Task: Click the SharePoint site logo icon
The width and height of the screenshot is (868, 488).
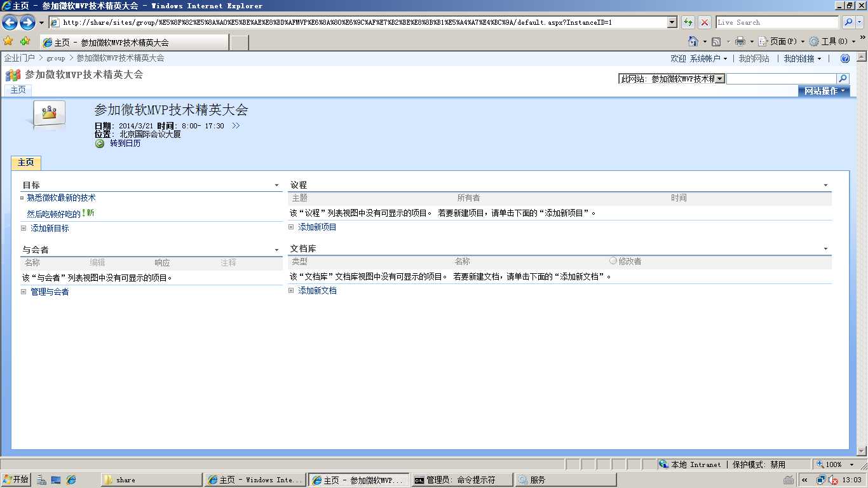Action: point(13,75)
